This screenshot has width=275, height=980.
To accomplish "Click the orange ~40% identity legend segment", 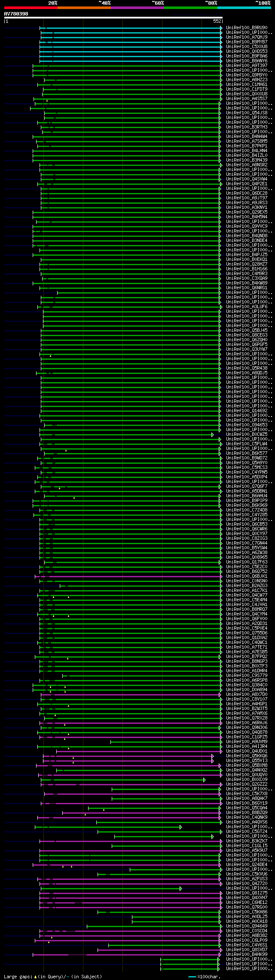I will [x=84, y=8].
